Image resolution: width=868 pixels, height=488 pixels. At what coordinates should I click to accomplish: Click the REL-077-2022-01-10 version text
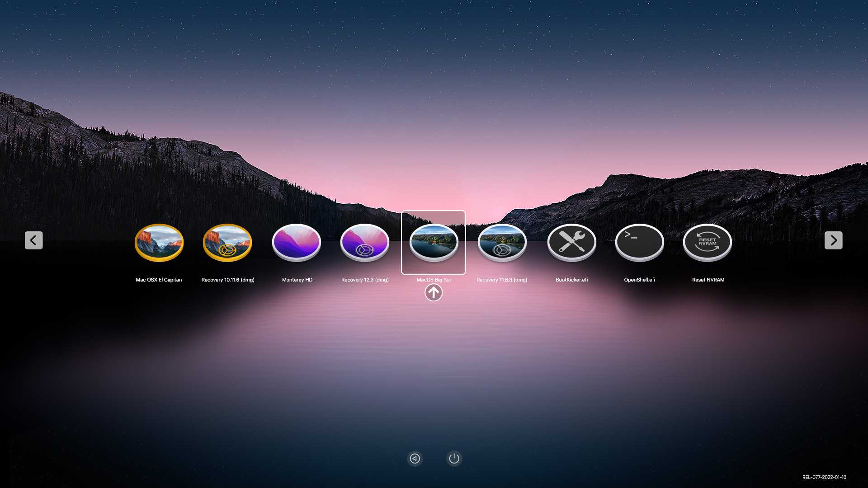(x=824, y=477)
